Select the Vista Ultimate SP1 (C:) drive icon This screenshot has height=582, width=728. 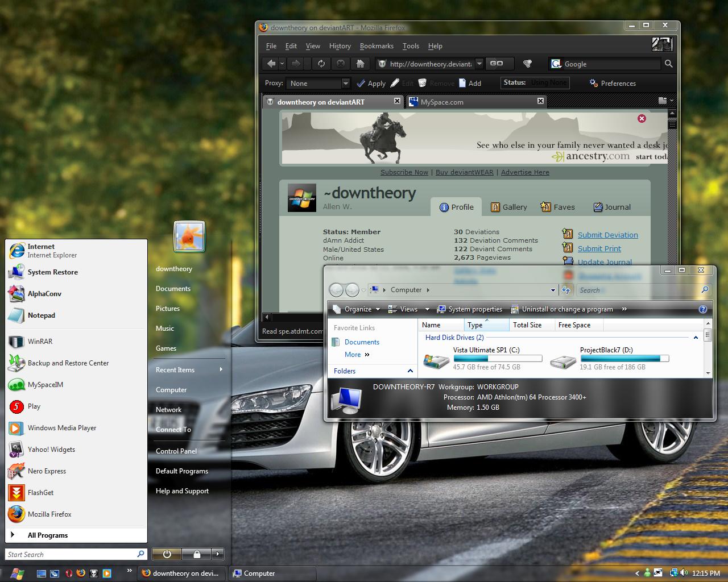click(436, 360)
